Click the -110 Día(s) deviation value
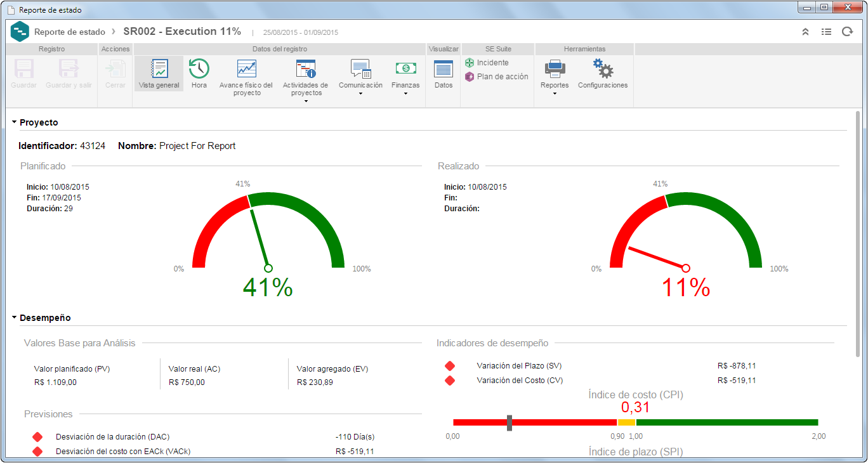Screen dimensions: 868x463 [355, 437]
